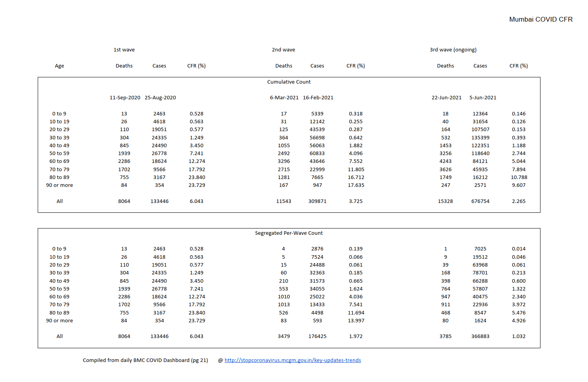Select the date 11-Sep-2020
588x382 pixels.
click(125, 98)
